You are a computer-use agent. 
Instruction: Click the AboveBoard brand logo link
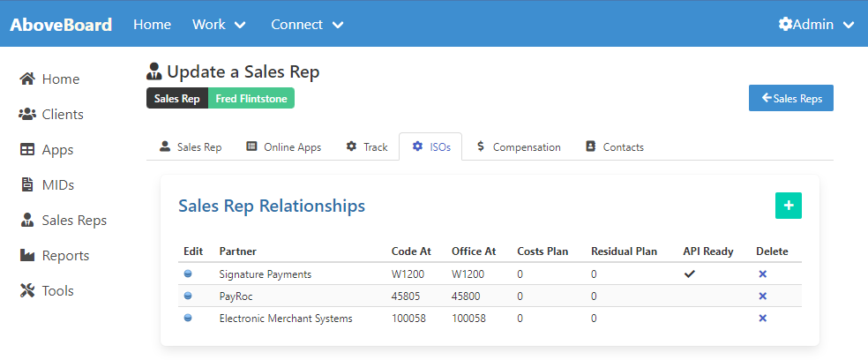pyautogui.click(x=61, y=24)
